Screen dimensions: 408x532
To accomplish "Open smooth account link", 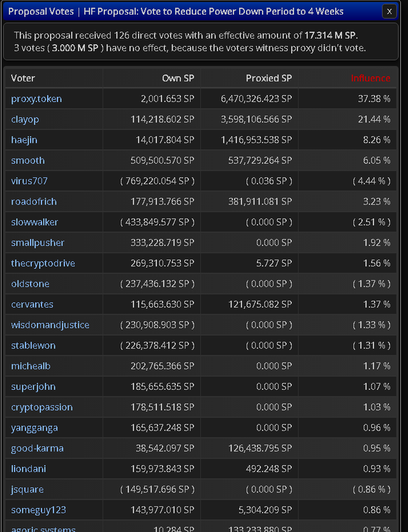I will (x=27, y=161).
